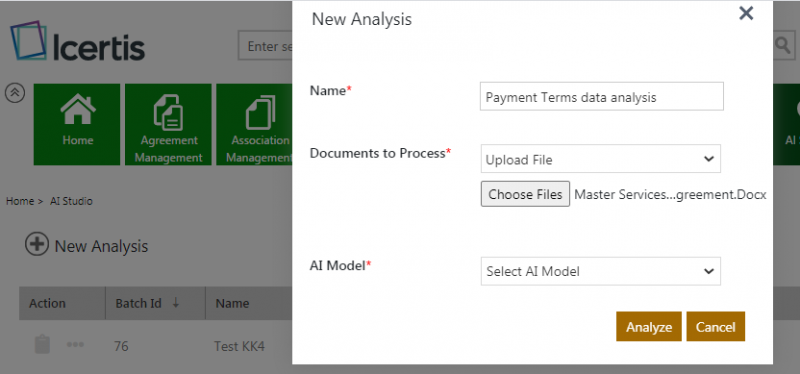
Task: Open the more options ellipsis for row 76
Action: [x=75, y=344]
